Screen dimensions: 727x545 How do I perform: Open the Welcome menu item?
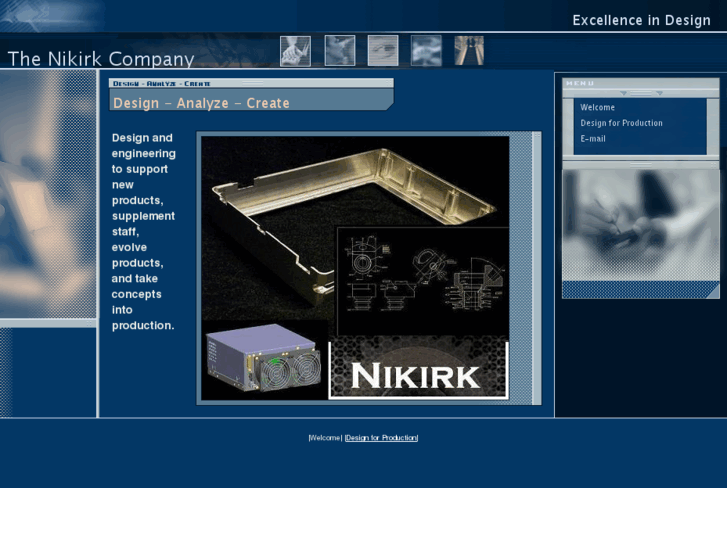pyautogui.click(x=597, y=107)
